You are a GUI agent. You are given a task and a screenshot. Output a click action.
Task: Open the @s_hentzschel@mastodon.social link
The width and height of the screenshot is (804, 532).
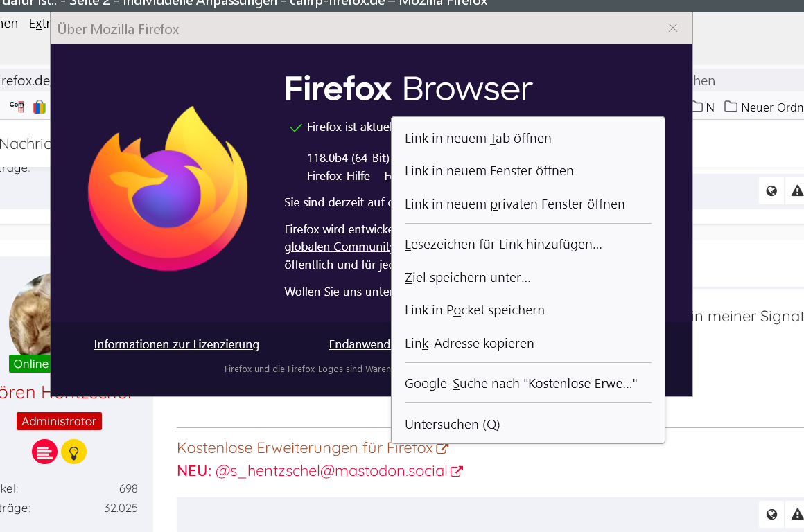pyautogui.click(x=331, y=471)
